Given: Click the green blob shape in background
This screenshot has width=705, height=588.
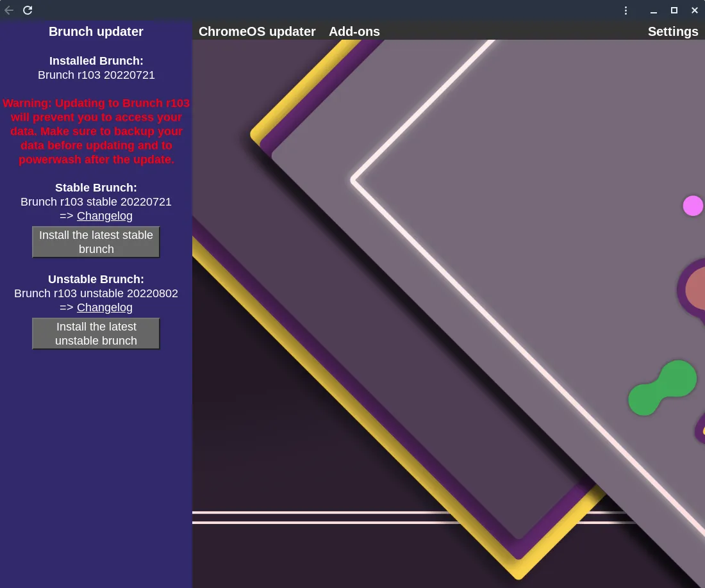Looking at the screenshot, I should [x=662, y=388].
